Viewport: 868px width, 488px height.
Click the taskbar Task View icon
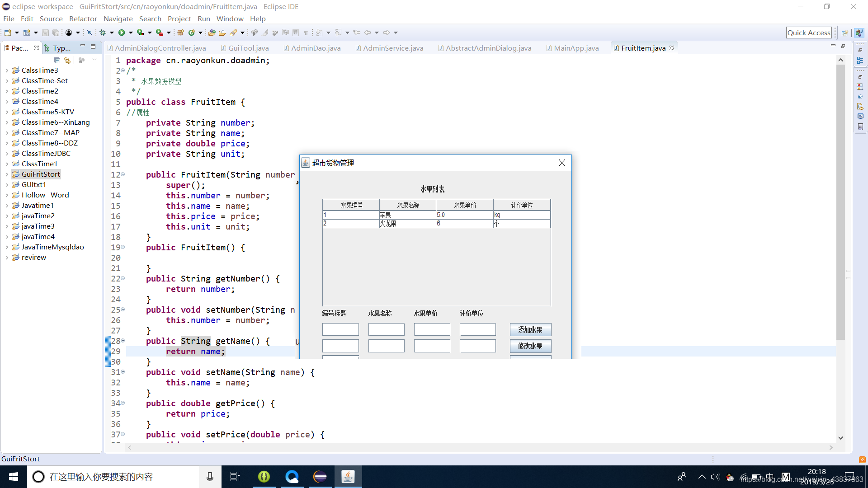(x=235, y=477)
